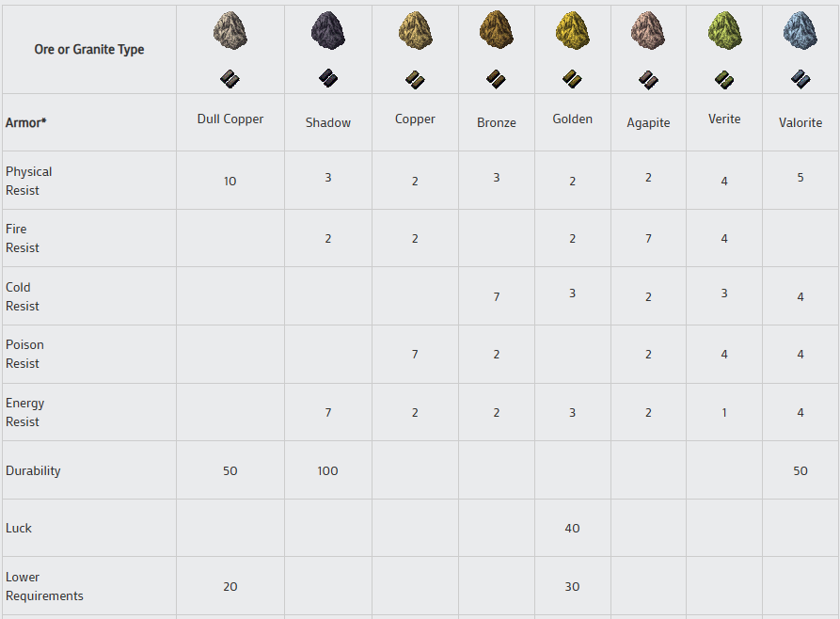Click the 'Physical Resist' row label
This screenshot has height=619, width=840.
click(29, 182)
